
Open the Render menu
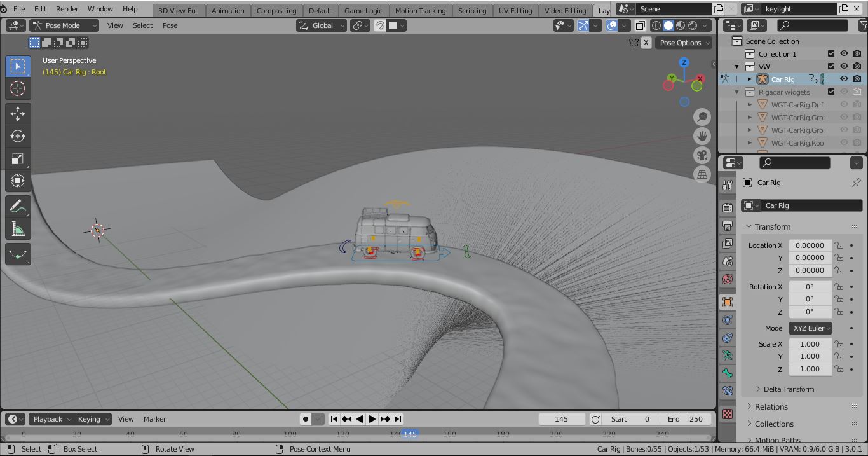[67, 9]
